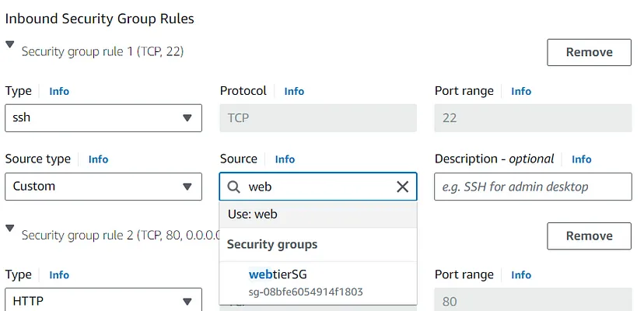The image size is (644, 311).
Task: Open Info link next to Source
Action: pos(285,159)
